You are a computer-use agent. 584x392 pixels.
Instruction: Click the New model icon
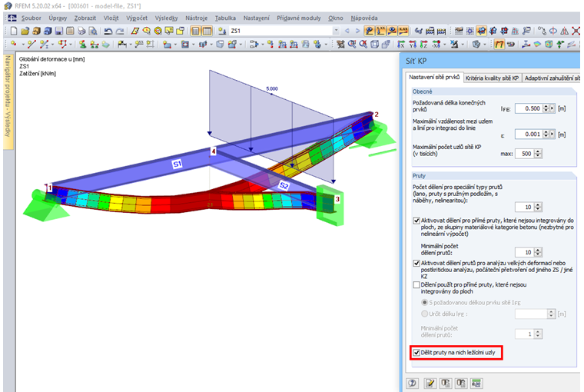(x=13, y=31)
